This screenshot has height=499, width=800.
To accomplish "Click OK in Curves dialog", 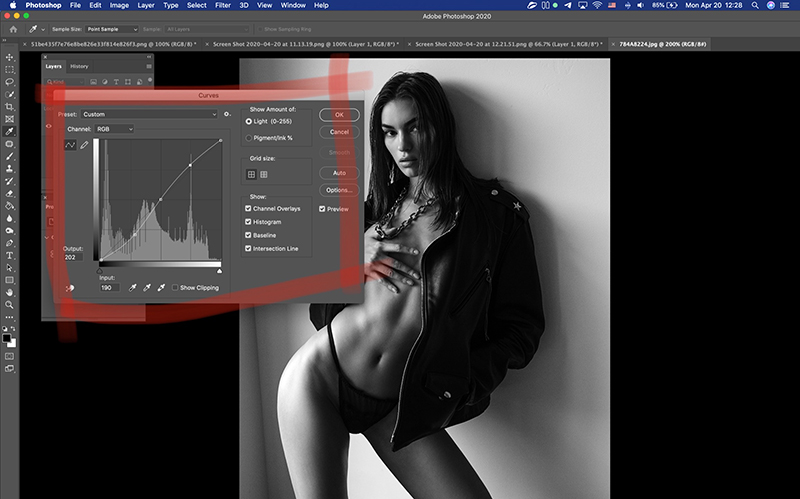I will (339, 115).
